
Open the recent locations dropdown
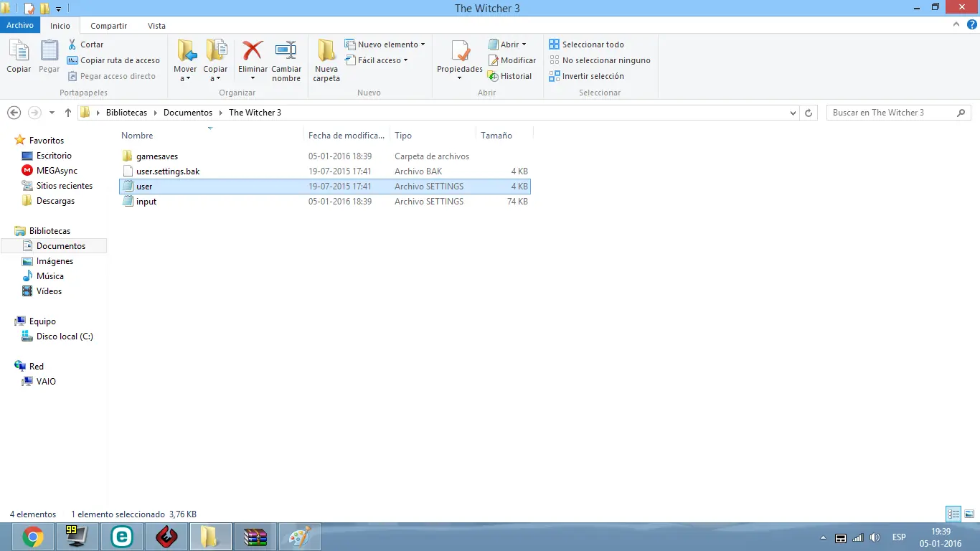52,113
